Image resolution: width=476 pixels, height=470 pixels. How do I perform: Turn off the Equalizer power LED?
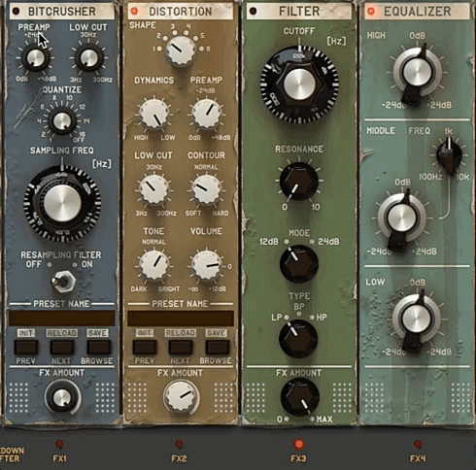pos(371,12)
